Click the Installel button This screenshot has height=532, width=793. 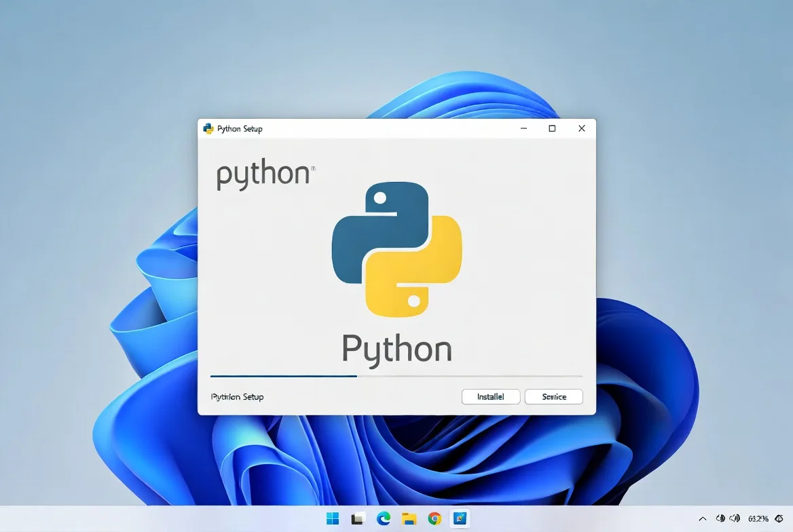491,396
